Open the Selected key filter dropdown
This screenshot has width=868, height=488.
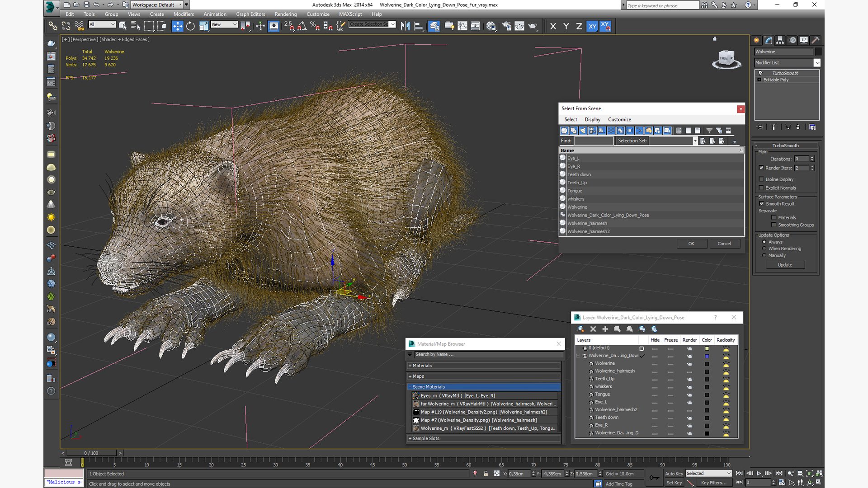pyautogui.click(x=708, y=474)
